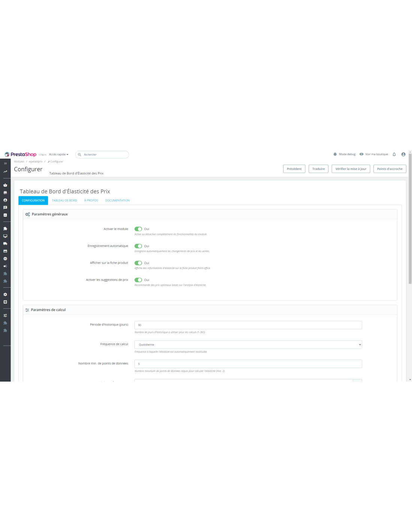Click the Traduire button

319,169
